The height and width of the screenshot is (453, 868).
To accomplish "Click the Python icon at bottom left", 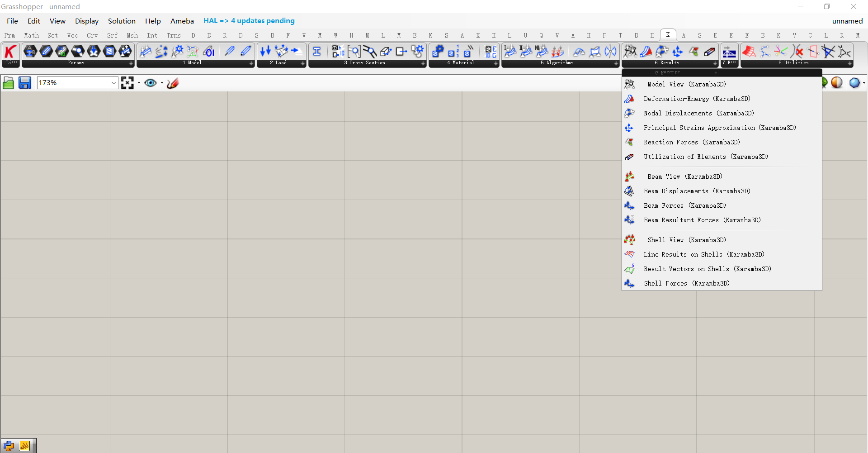I will 9,446.
